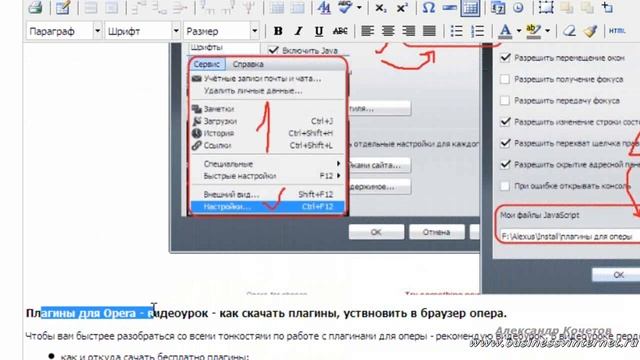
Task: Center align the text
Action: tap(388, 31)
